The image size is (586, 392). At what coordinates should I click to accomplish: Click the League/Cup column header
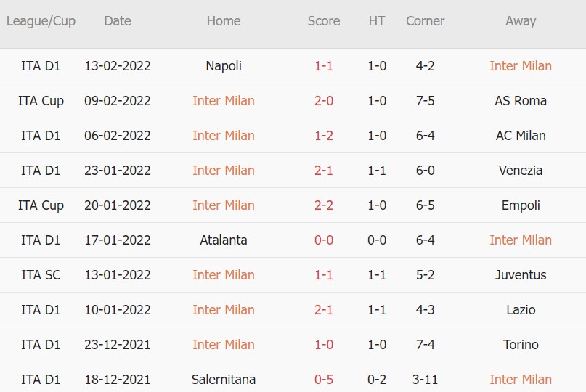[41, 21]
